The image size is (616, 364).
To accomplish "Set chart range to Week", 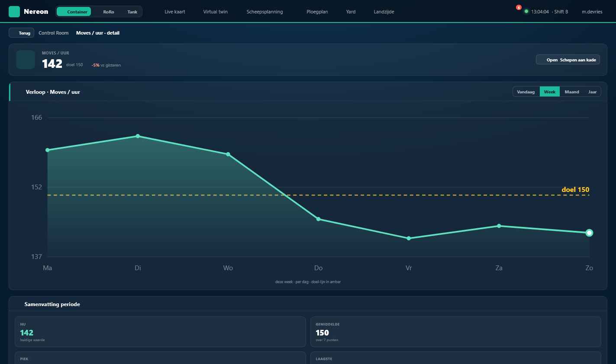I will (x=550, y=92).
